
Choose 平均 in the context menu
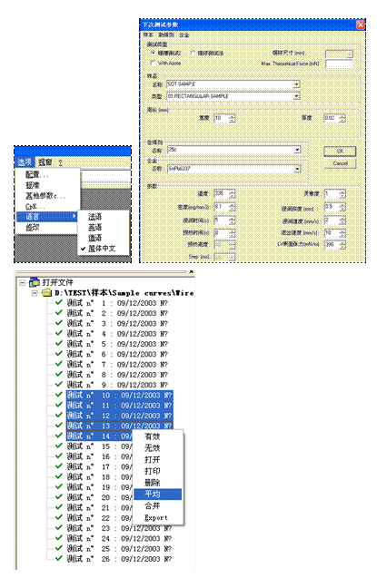click(x=158, y=495)
